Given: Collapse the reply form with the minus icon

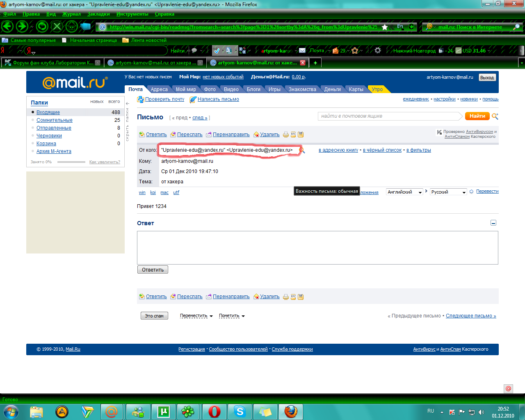Looking at the screenshot, I should (x=493, y=223).
